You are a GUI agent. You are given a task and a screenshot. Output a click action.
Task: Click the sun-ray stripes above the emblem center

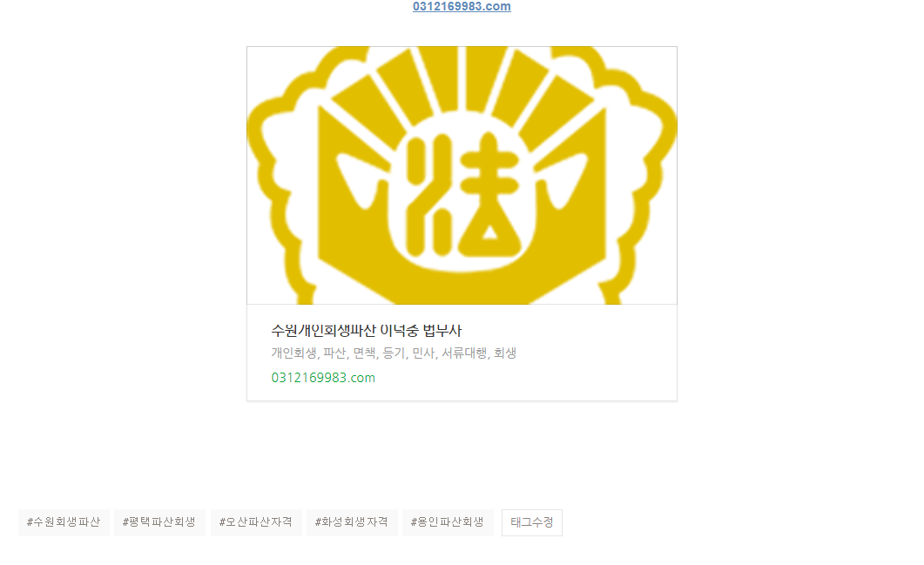pos(462,83)
